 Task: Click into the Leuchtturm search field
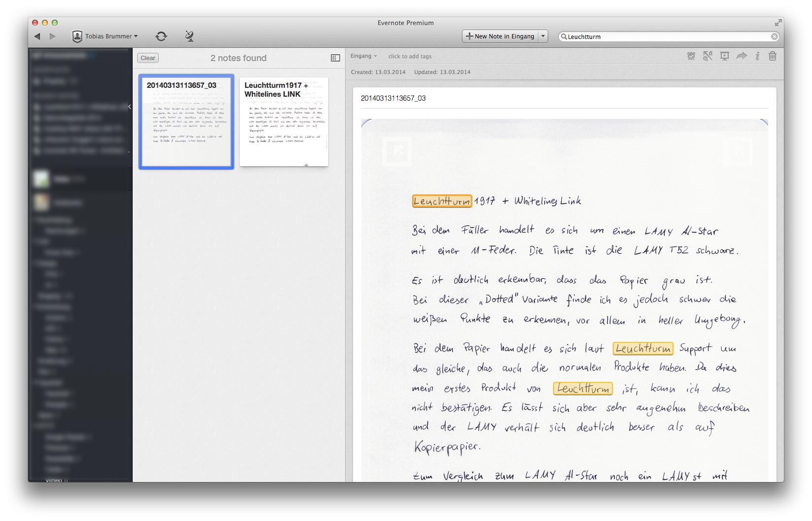[668, 37]
